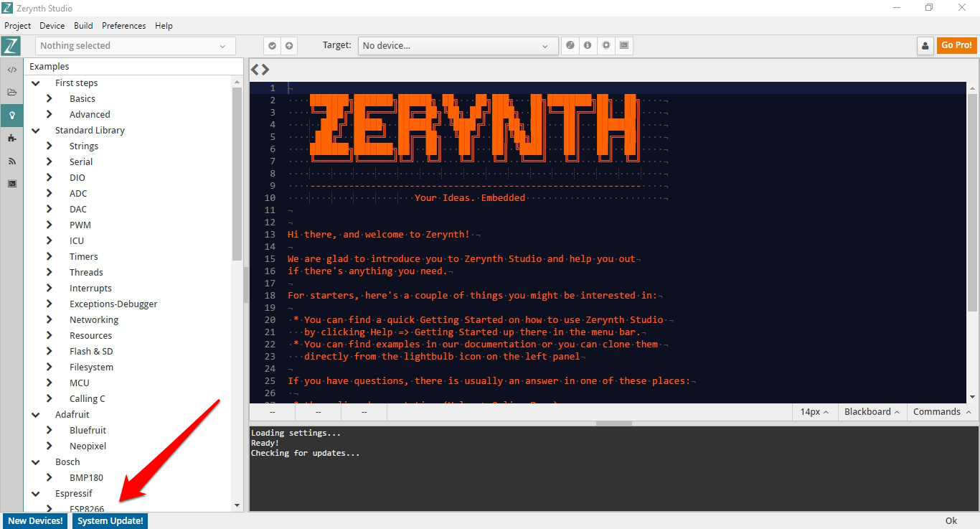Expand the Strings examples node
980x529 pixels.
(x=50, y=146)
